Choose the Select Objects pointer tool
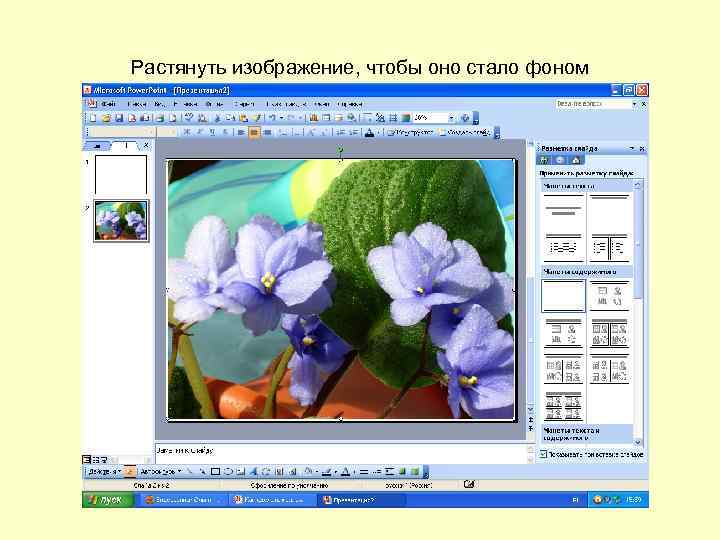 (x=130, y=471)
